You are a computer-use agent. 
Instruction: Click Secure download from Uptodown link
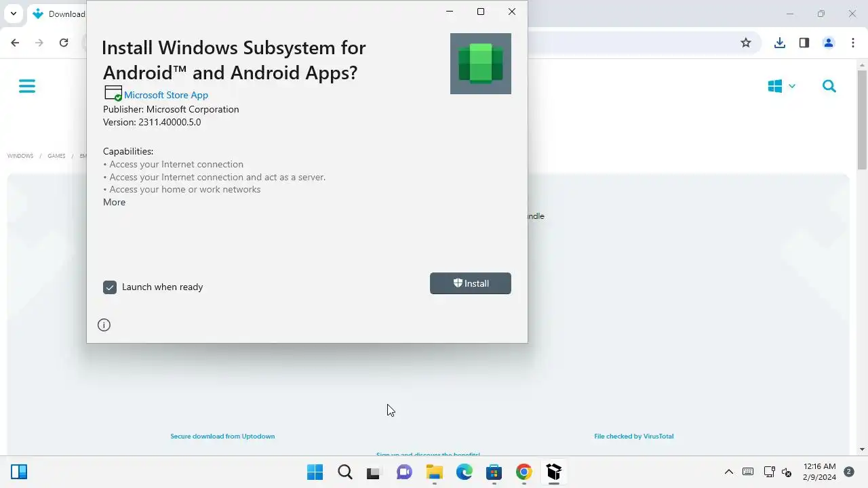point(222,436)
